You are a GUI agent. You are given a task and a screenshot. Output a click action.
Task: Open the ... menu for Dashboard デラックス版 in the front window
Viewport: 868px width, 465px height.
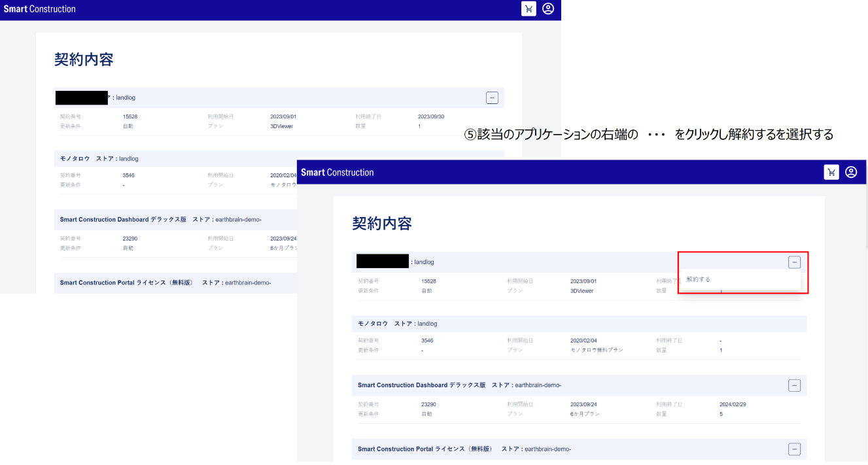794,385
